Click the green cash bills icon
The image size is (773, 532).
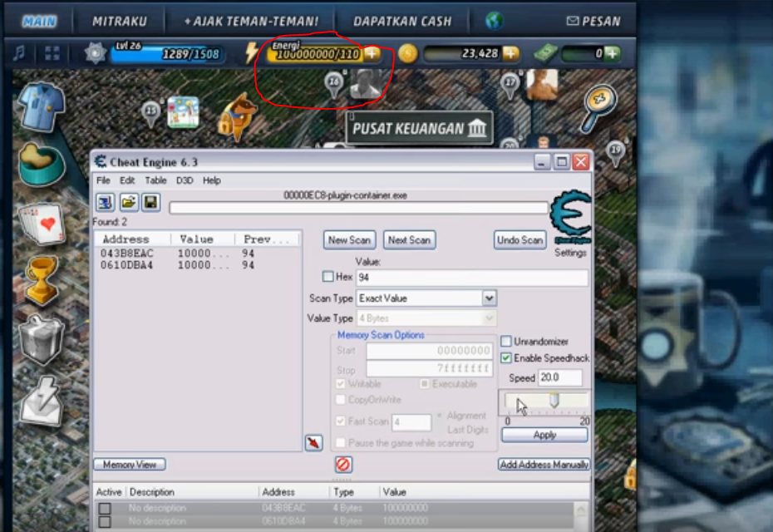[546, 52]
